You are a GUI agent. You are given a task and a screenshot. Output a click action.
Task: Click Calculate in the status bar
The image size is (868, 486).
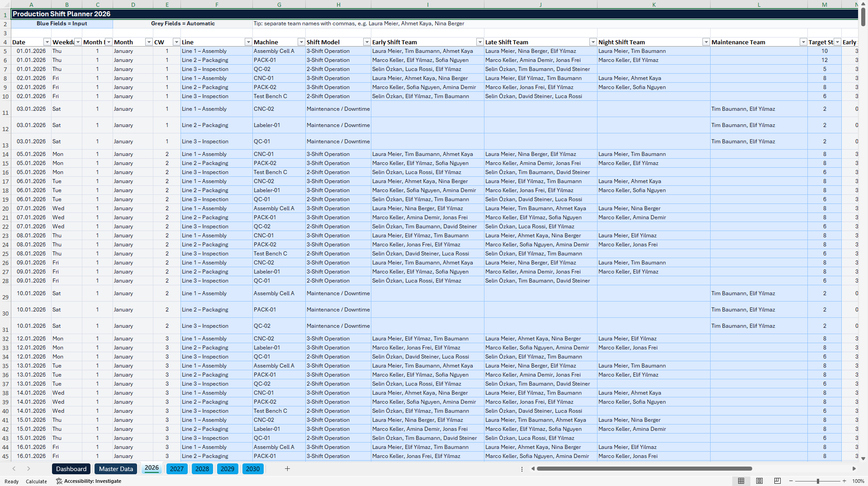tap(36, 481)
